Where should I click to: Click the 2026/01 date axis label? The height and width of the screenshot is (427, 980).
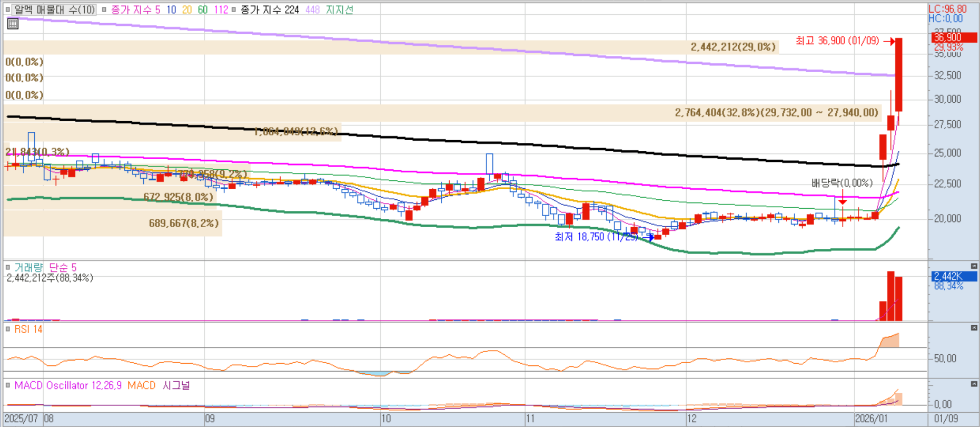(871, 419)
